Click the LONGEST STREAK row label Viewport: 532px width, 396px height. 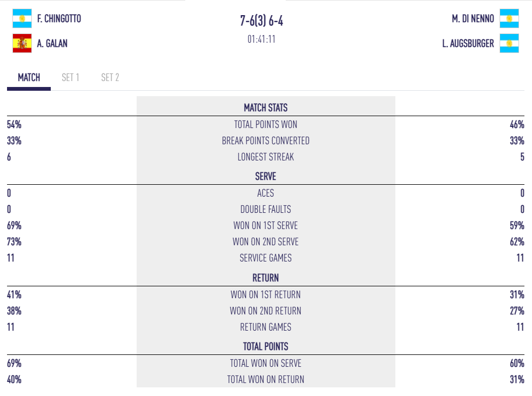pos(266,157)
